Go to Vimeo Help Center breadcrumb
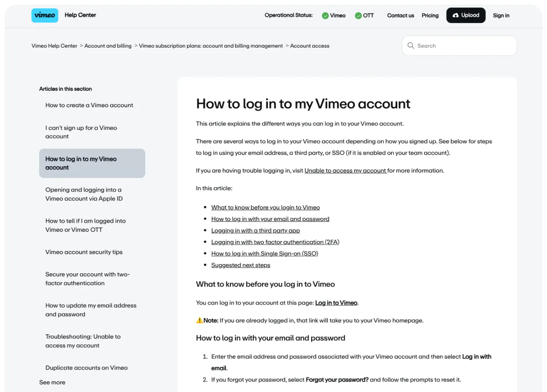The height and width of the screenshot is (392, 547). click(54, 46)
